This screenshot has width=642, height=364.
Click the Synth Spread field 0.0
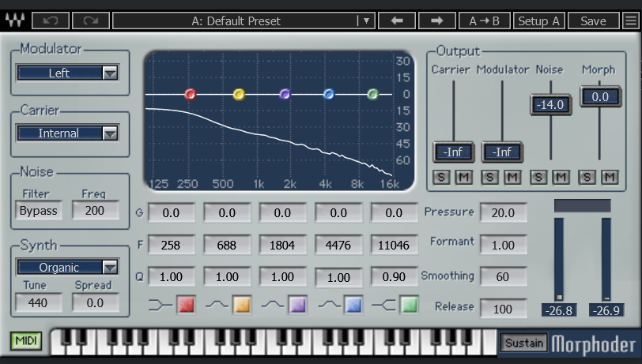click(95, 303)
